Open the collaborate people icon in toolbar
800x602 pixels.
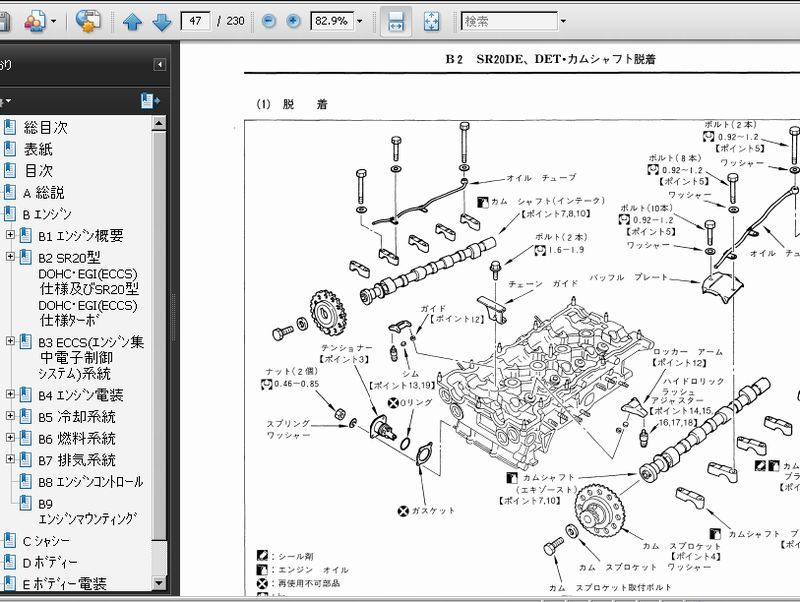point(35,21)
